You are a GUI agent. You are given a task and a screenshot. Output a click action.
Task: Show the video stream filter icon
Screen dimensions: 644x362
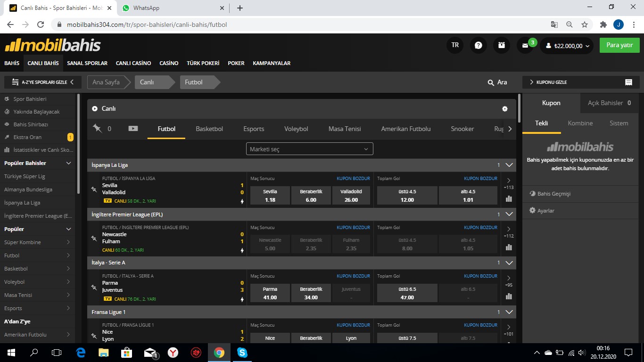133,129
